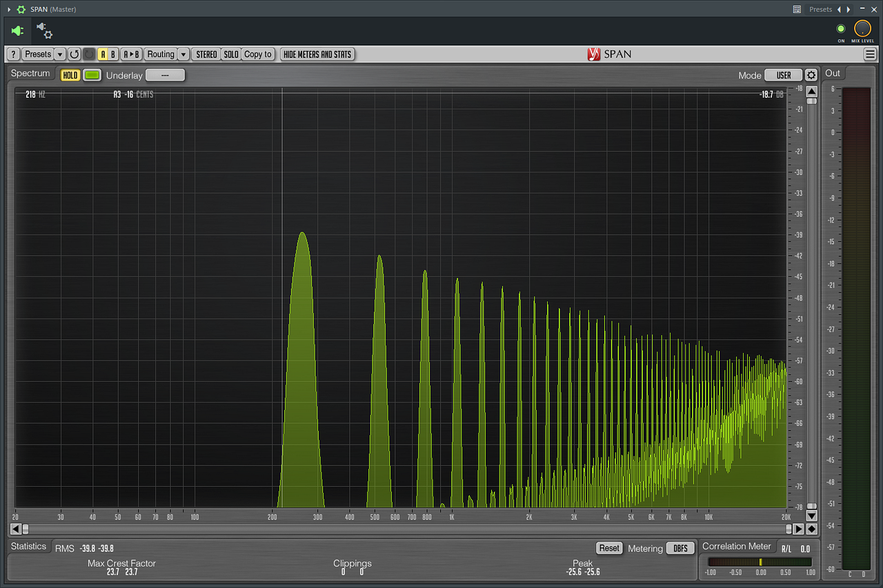Open the Underlay selector

pyautogui.click(x=164, y=75)
